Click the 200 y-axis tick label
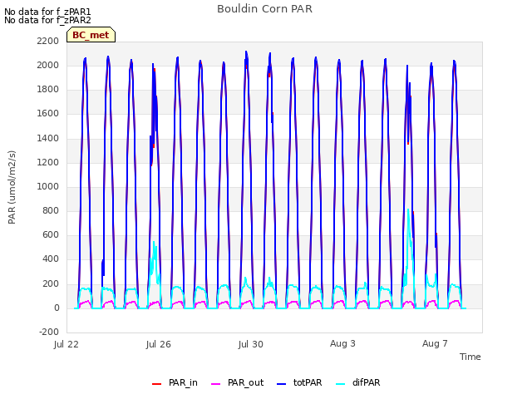 point(51,284)
